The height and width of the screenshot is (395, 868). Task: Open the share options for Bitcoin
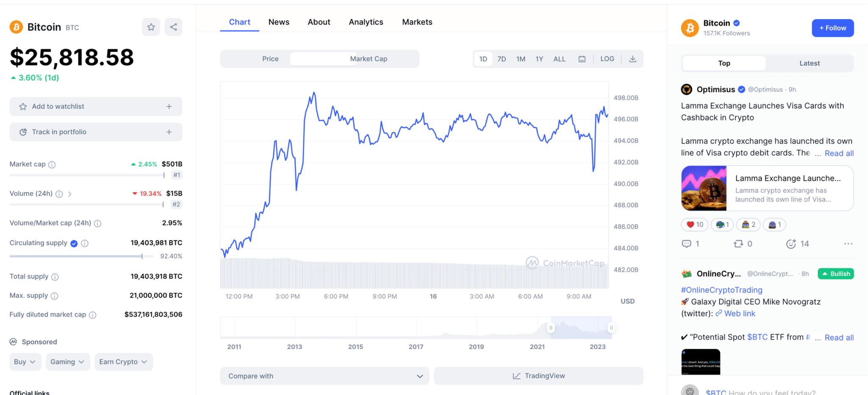(x=174, y=27)
